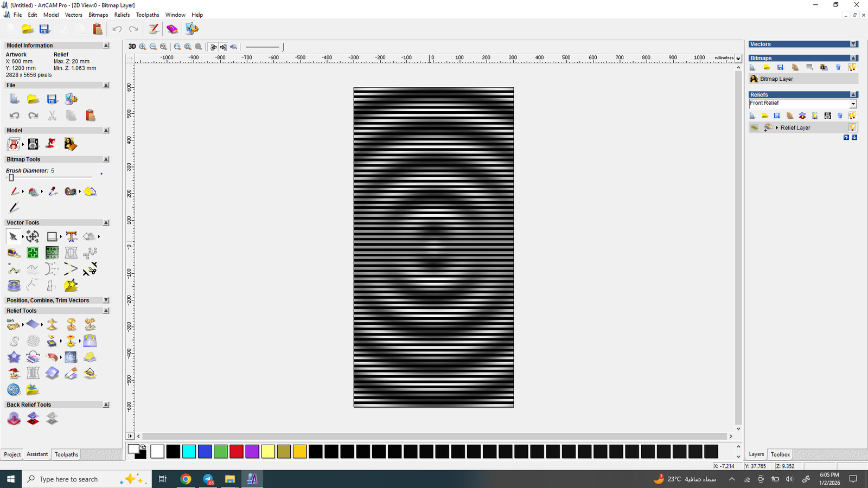
Task: Click the 3D view button
Action: [132, 47]
